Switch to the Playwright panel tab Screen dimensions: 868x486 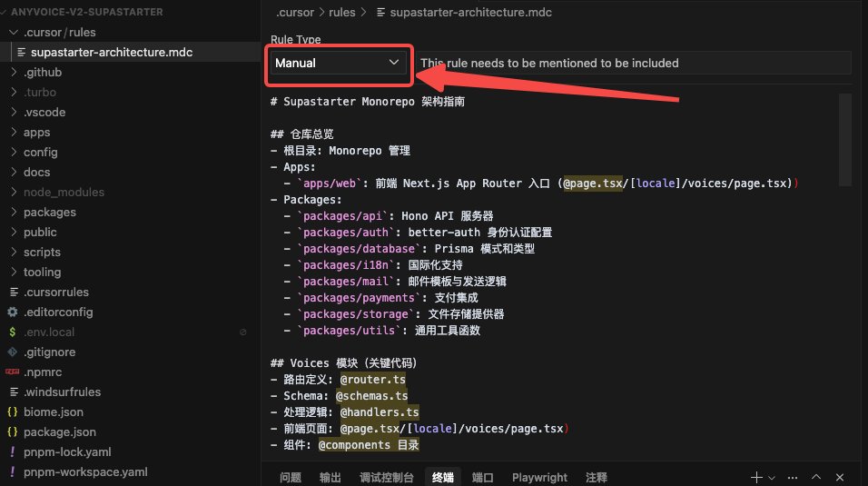(539, 477)
